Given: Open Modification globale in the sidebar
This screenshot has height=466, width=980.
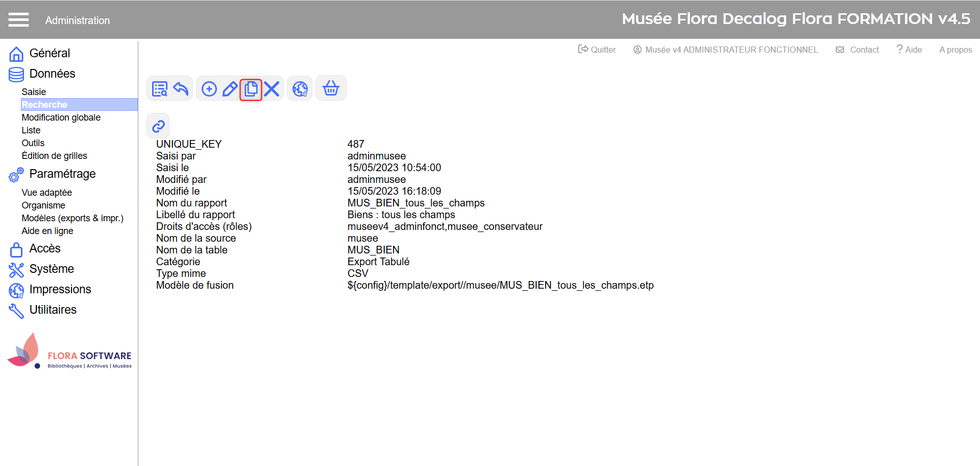Looking at the screenshot, I should [61, 118].
